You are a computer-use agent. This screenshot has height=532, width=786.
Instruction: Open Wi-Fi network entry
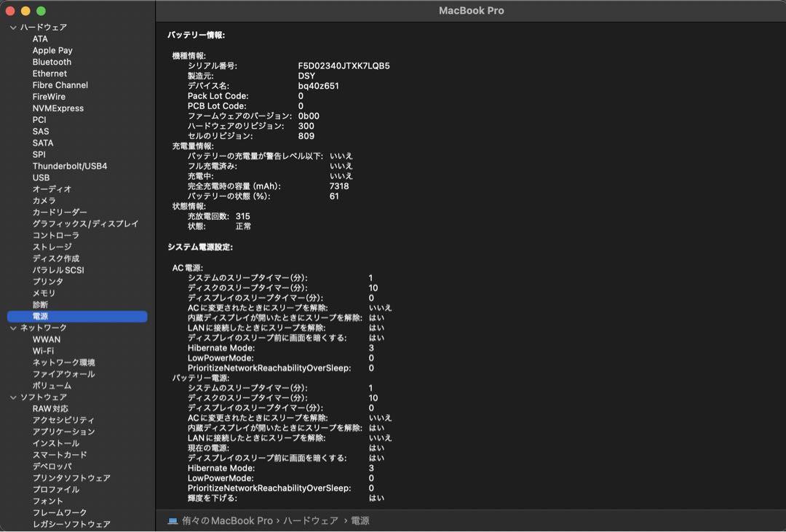[x=43, y=351]
